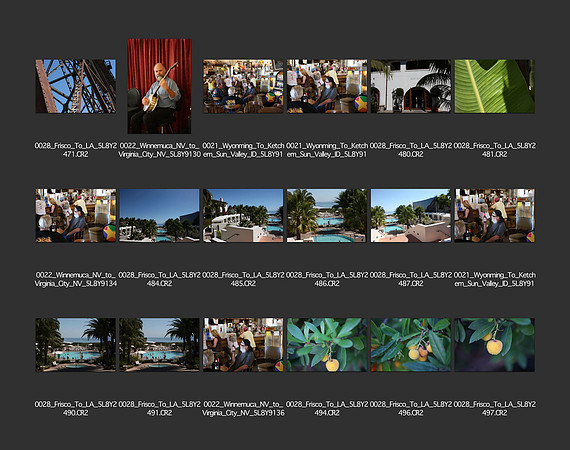The image size is (570, 450).
Task: Select the filename text ending 486.CR2
Action: click(x=327, y=279)
